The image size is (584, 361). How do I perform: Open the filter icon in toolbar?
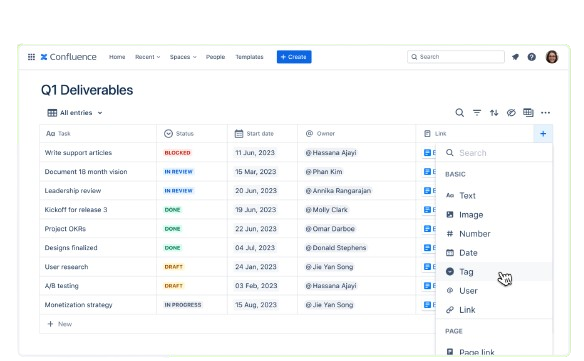(477, 113)
